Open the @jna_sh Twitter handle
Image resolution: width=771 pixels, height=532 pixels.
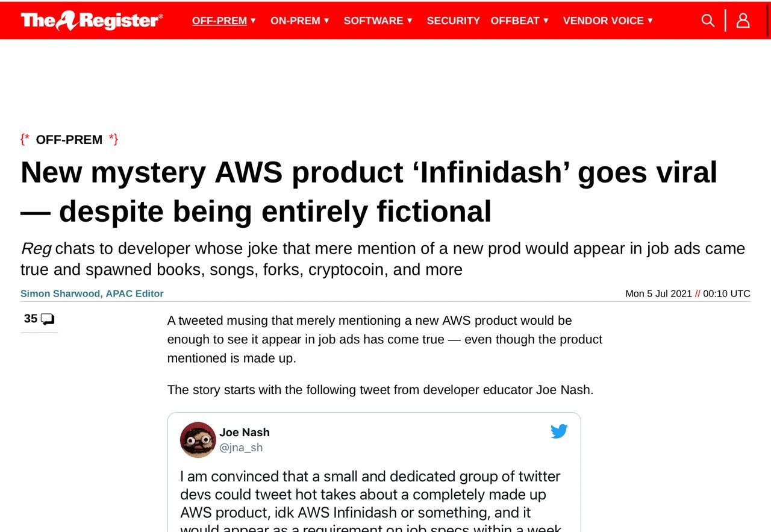point(241,448)
